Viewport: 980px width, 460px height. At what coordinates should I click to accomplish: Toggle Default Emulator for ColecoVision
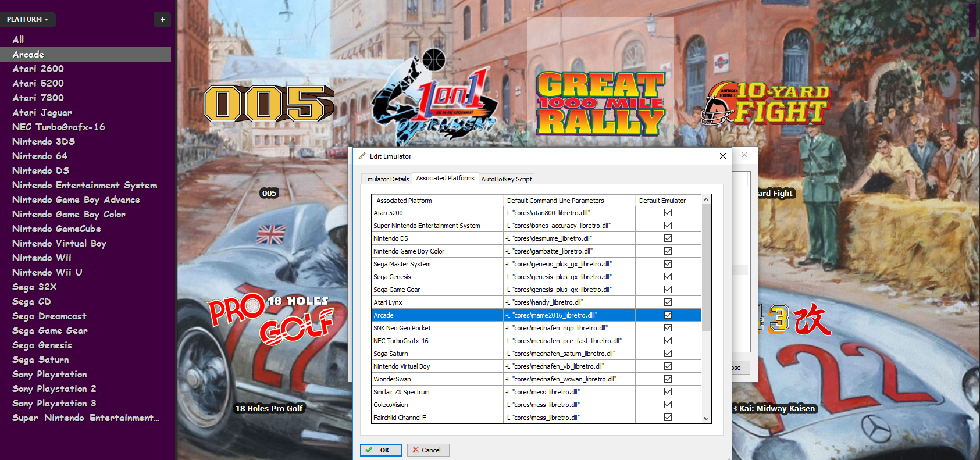(668, 405)
